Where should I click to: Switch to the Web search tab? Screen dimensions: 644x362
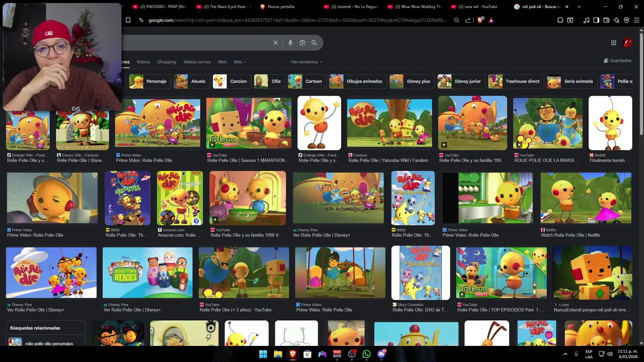coord(222,62)
